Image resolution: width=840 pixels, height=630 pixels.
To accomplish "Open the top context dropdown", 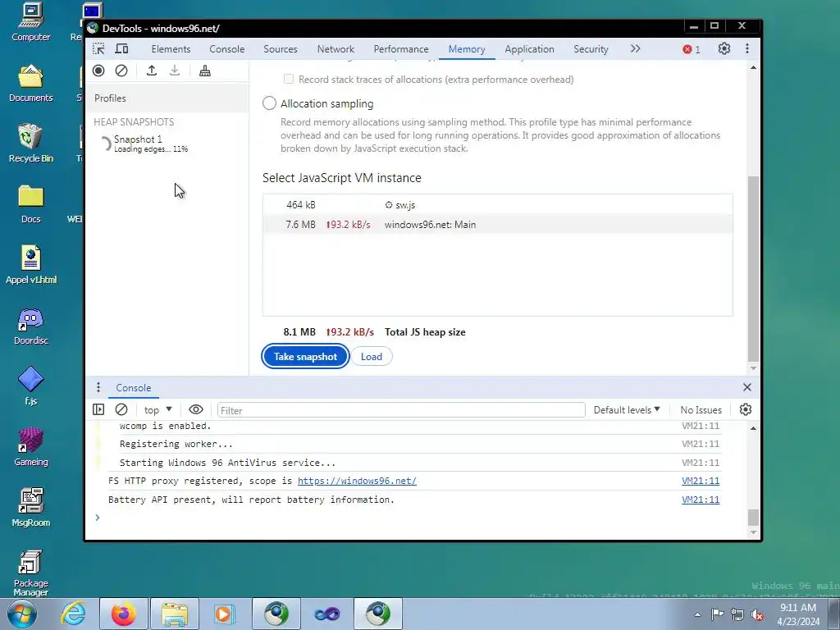I will [157, 410].
